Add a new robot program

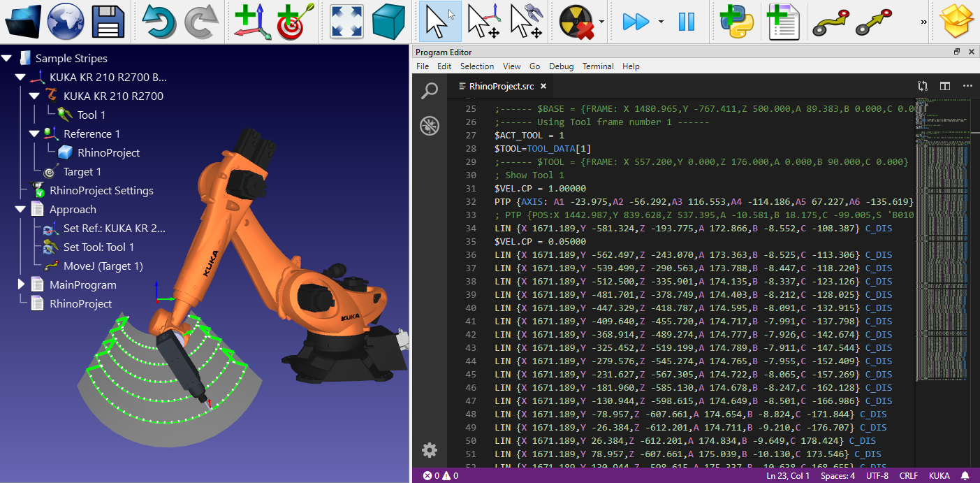click(x=783, y=21)
